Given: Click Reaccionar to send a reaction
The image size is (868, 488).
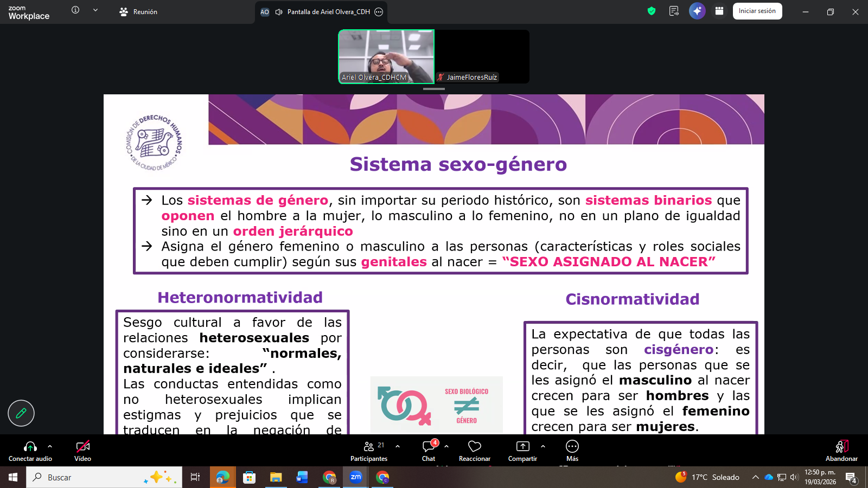Looking at the screenshot, I should pos(474,451).
